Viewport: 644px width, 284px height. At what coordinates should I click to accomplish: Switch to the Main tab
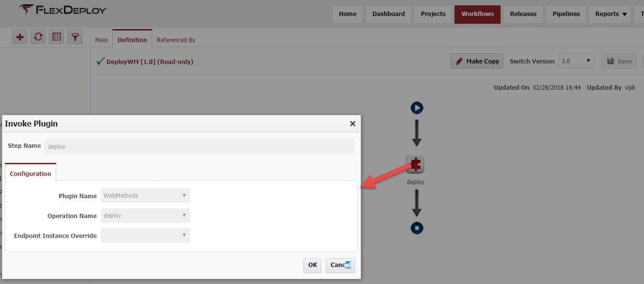click(x=101, y=40)
